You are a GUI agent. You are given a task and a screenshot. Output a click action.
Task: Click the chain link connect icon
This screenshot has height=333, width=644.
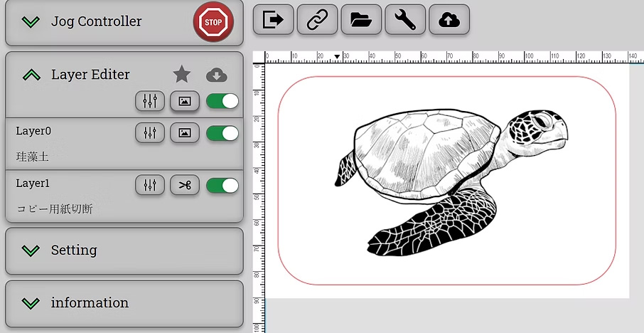point(317,20)
